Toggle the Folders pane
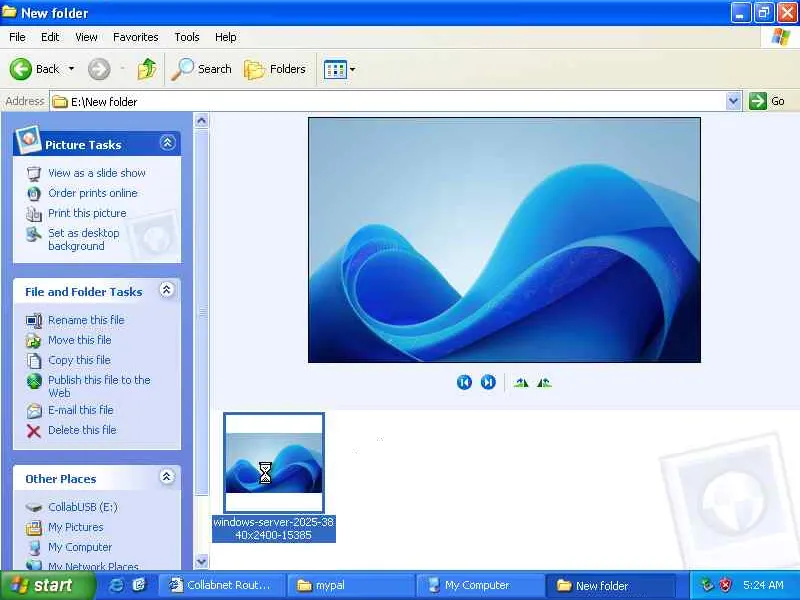Viewport: 800px width, 600px height. click(275, 69)
